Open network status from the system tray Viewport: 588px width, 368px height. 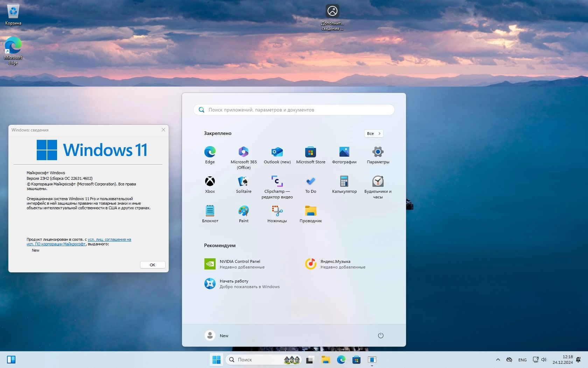pos(535,360)
